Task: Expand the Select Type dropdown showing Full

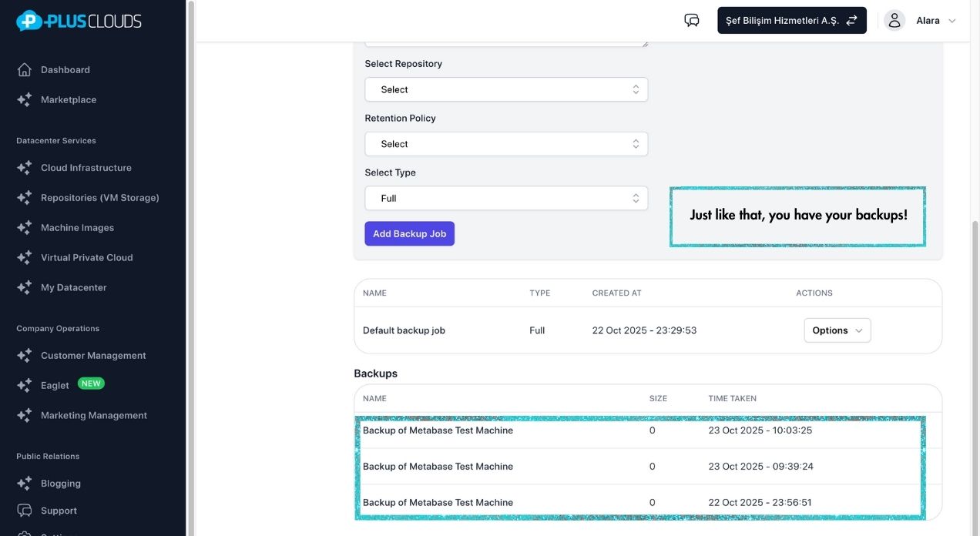Action: (506, 198)
